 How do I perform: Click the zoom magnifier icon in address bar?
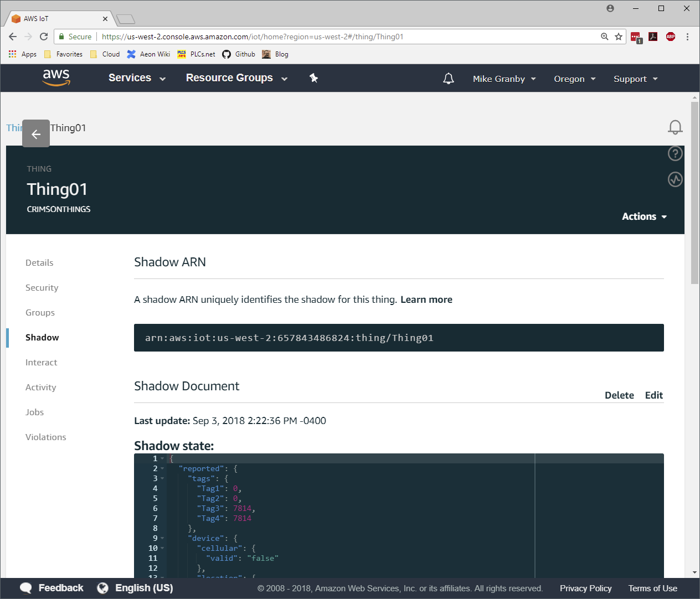[605, 37]
